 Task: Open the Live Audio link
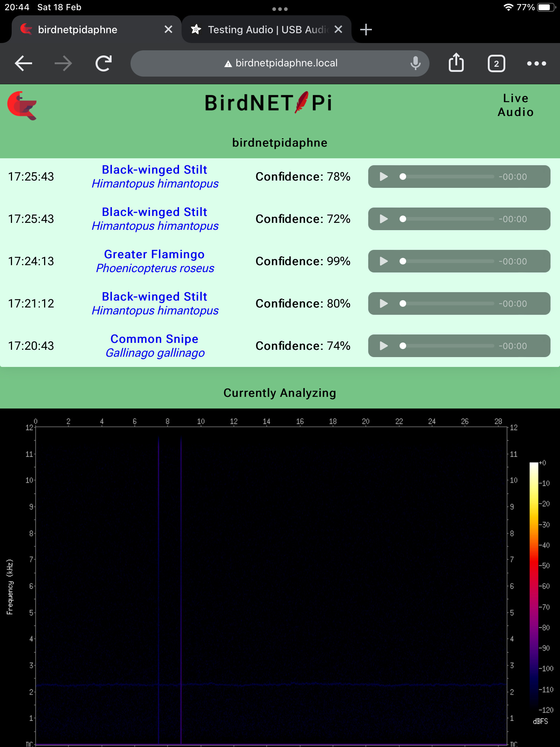click(x=516, y=105)
